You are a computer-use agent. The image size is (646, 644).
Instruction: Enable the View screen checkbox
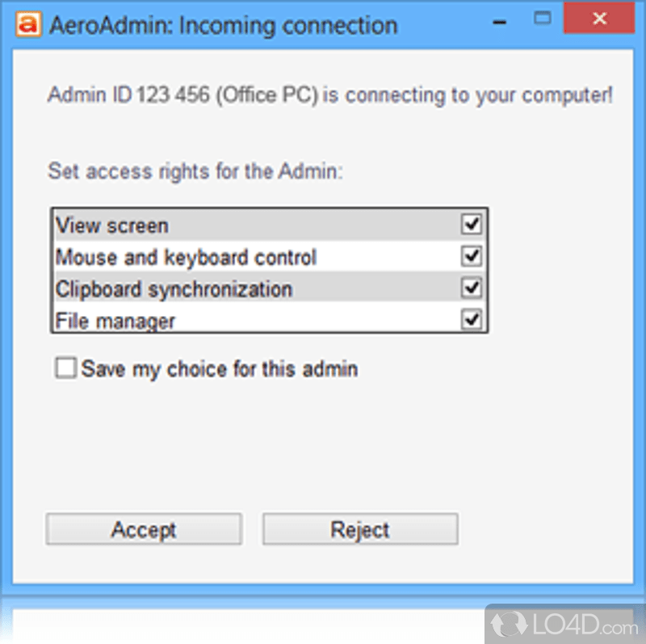coord(472,225)
